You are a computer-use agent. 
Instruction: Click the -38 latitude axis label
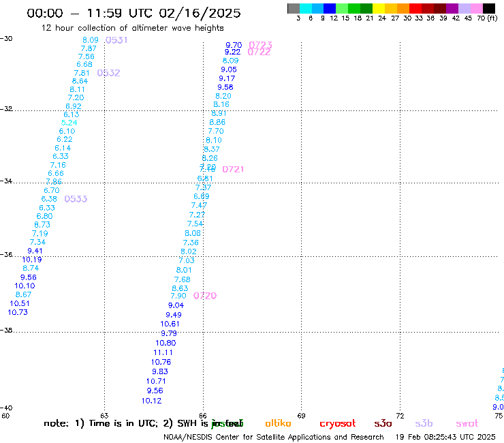point(6,330)
